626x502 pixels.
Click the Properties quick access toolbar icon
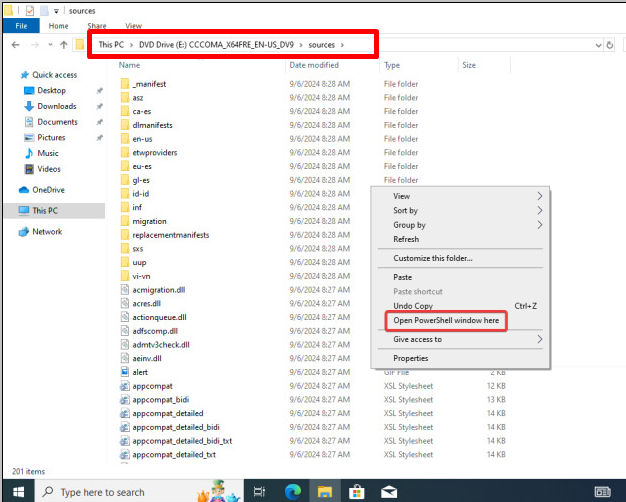(x=30, y=11)
